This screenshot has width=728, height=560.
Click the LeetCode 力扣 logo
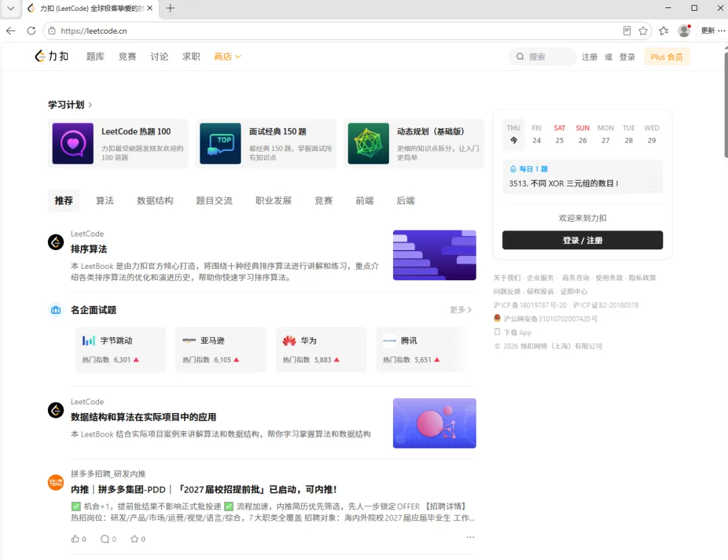(x=51, y=56)
